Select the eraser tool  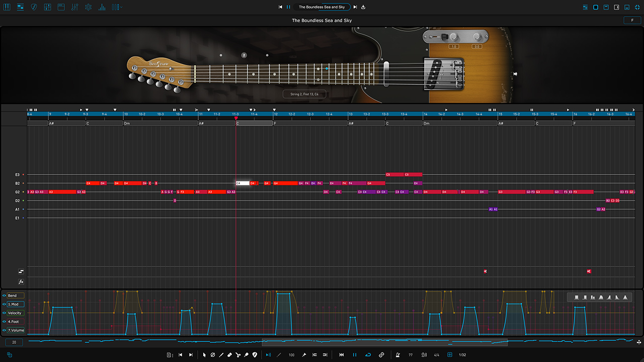click(x=229, y=355)
